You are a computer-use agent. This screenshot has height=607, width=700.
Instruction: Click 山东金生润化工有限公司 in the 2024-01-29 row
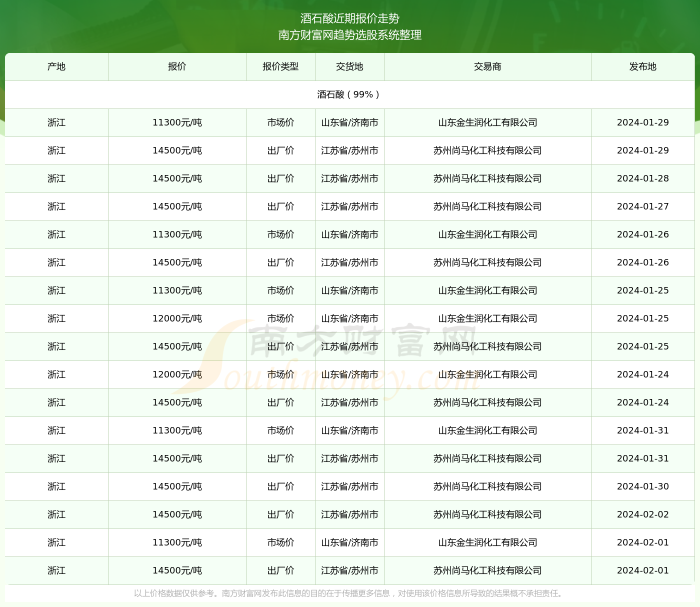pos(487,122)
